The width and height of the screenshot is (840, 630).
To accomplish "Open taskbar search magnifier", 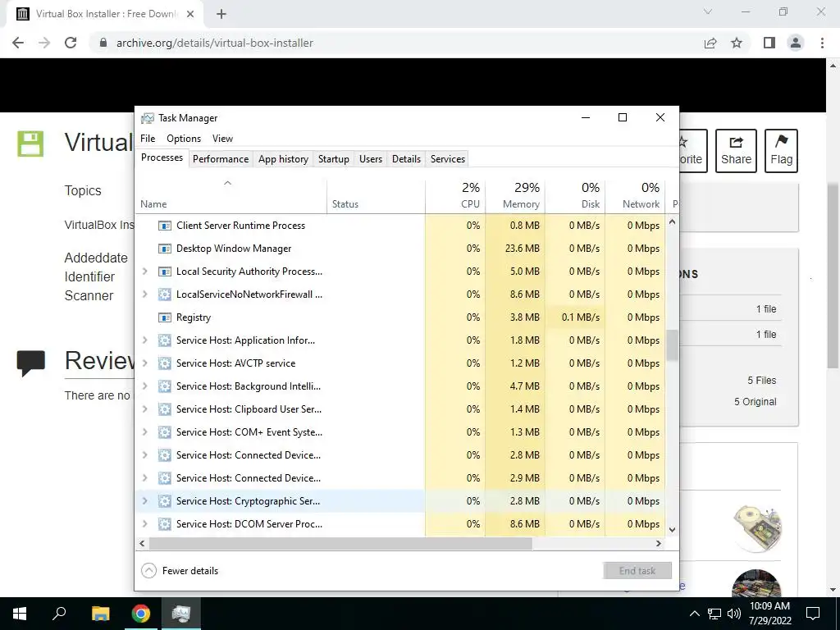I will pos(59,614).
